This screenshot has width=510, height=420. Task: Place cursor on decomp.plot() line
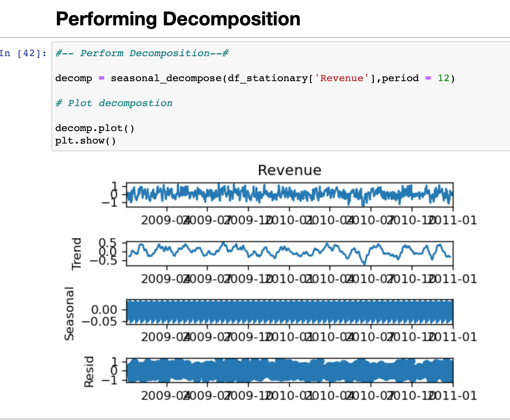tap(95, 128)
